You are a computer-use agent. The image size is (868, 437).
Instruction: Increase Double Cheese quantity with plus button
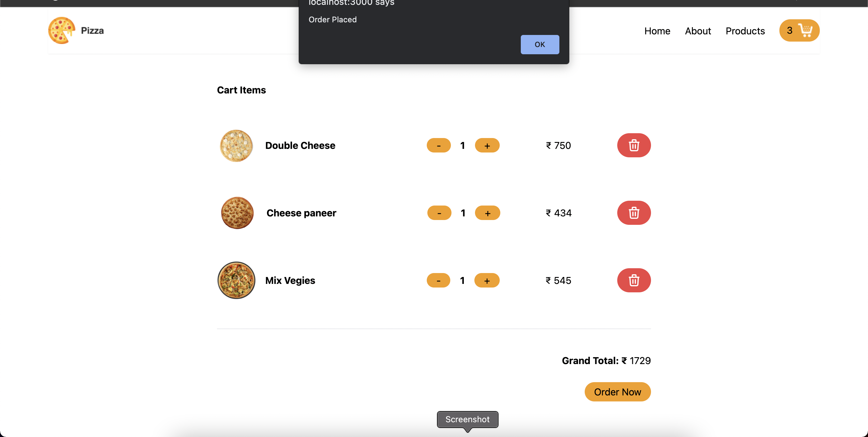[x=487, y=145]
